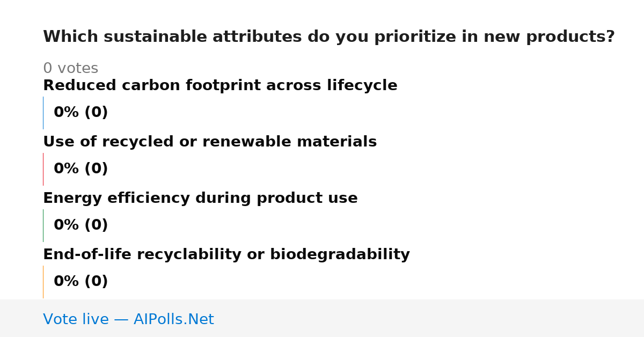Click the 0 votes total count
This screenshot has height=337, width=644.
click(70, 69)
